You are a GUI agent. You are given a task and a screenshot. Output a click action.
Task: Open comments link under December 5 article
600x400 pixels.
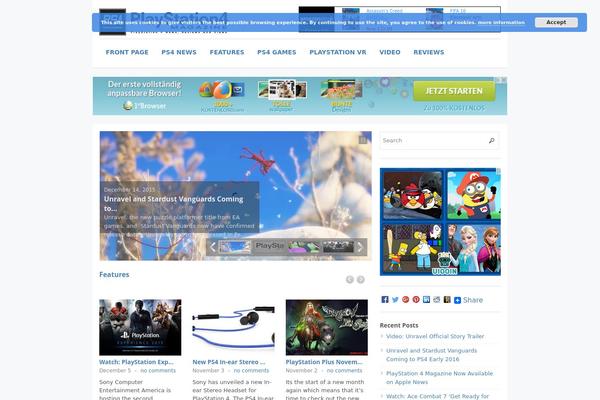tap(158, 371)
